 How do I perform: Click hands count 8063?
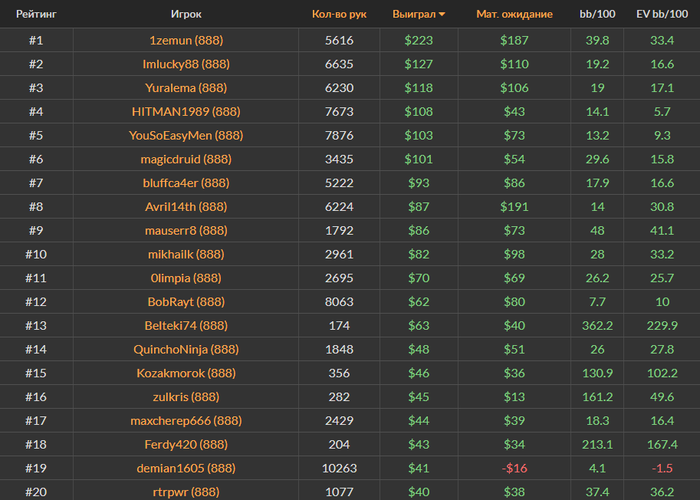click(339, 302)
